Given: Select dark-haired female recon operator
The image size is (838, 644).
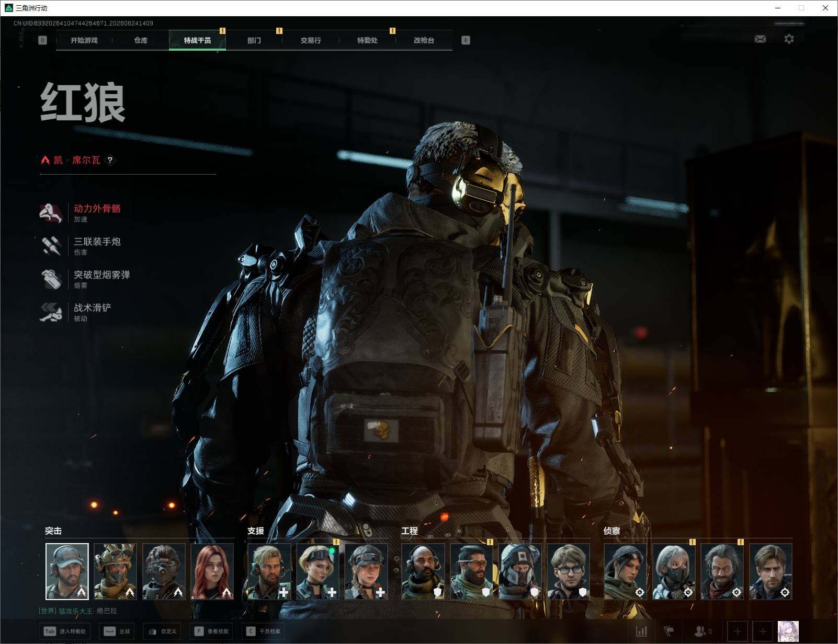Looking at the screenshot, I should (x=625, y=571).
